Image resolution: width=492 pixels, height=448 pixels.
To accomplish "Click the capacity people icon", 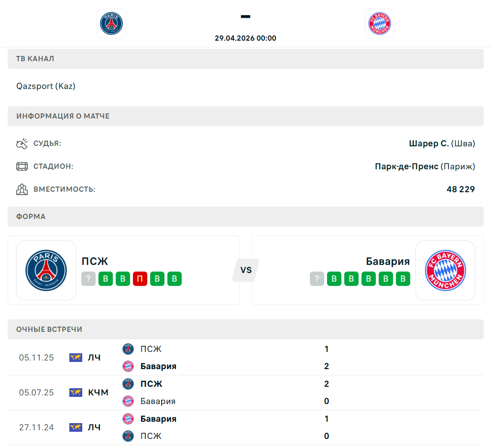I will [22, 189].
